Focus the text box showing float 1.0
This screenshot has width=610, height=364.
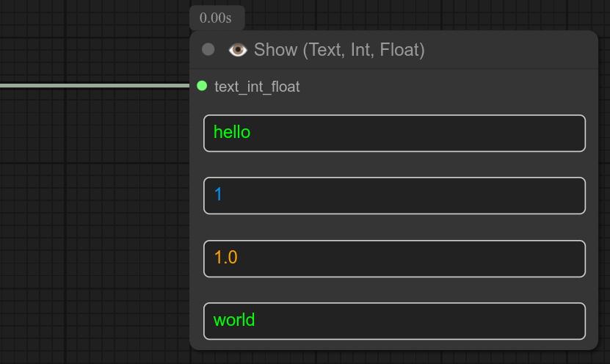click(394, 258)
